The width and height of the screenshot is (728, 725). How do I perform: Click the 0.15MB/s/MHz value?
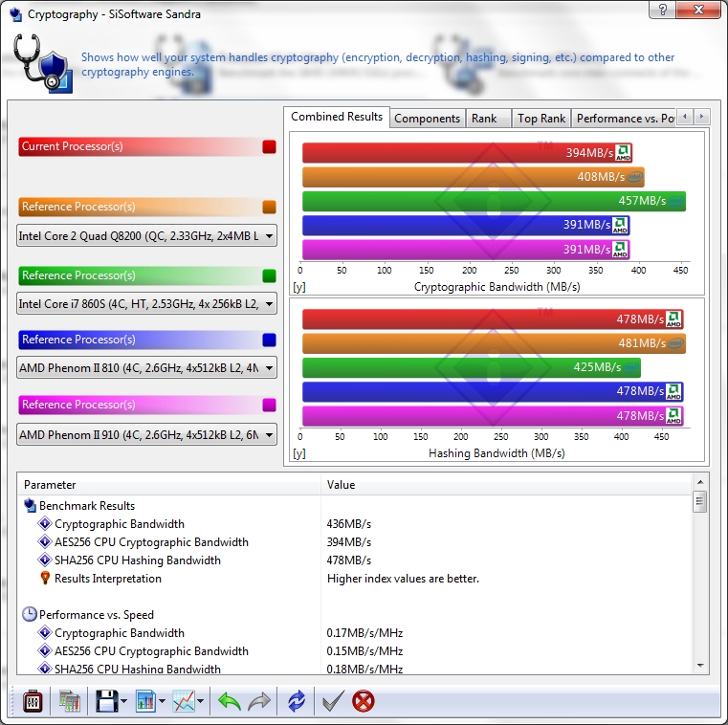tap(364, 650)
